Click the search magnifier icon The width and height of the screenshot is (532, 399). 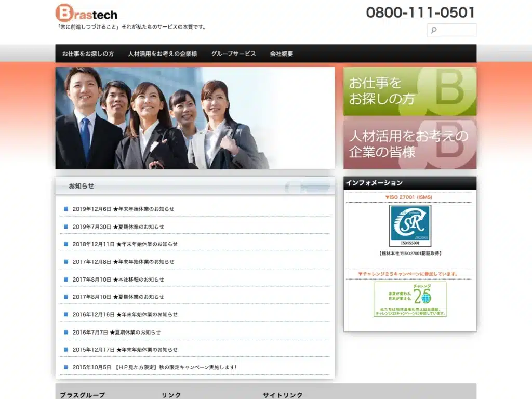[x=434, y=30]
